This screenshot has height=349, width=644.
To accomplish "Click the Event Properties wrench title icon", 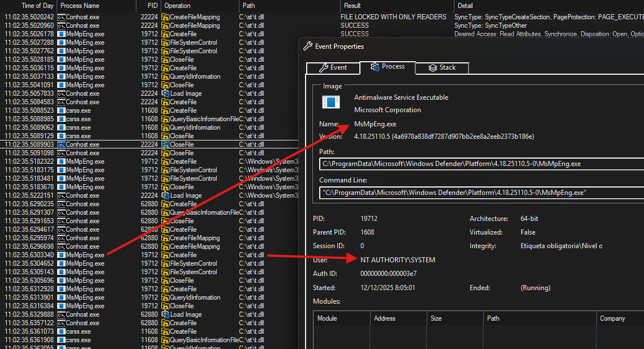I will point(308,46).
